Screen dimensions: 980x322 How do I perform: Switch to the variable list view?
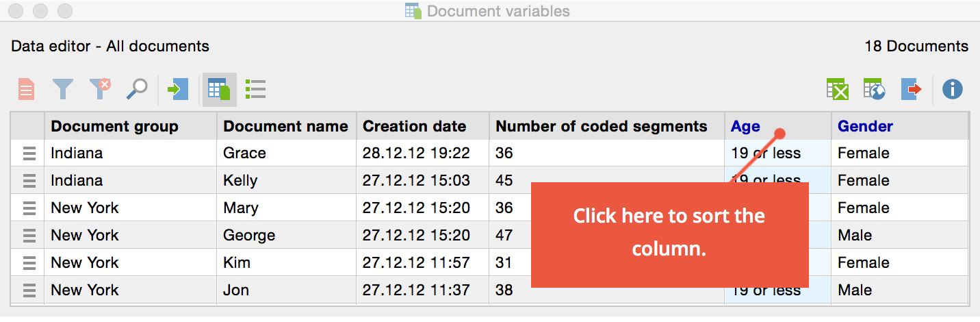pyautogui.click(x=255, y=89)
